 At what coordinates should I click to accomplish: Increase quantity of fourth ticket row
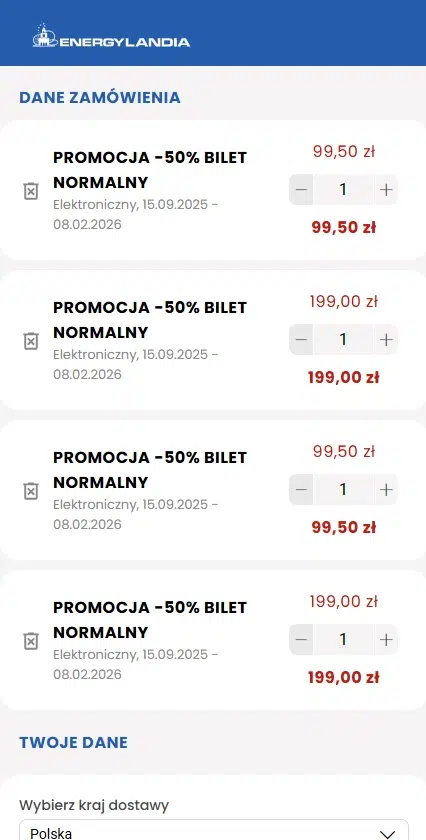point(386,640)
